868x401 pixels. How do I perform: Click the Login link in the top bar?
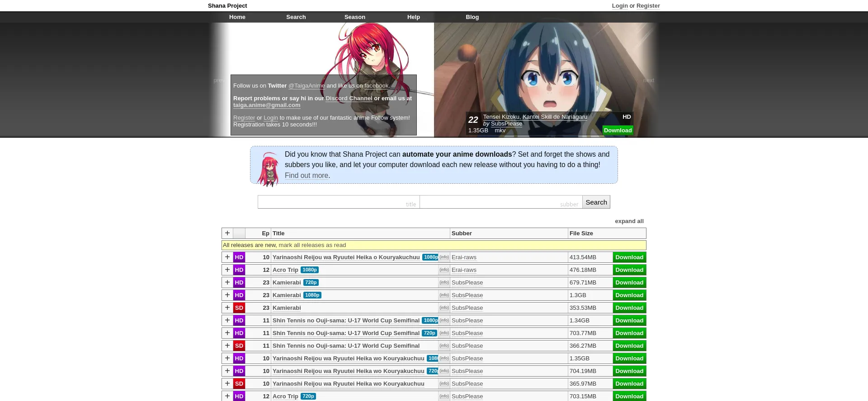coord(620,5)
